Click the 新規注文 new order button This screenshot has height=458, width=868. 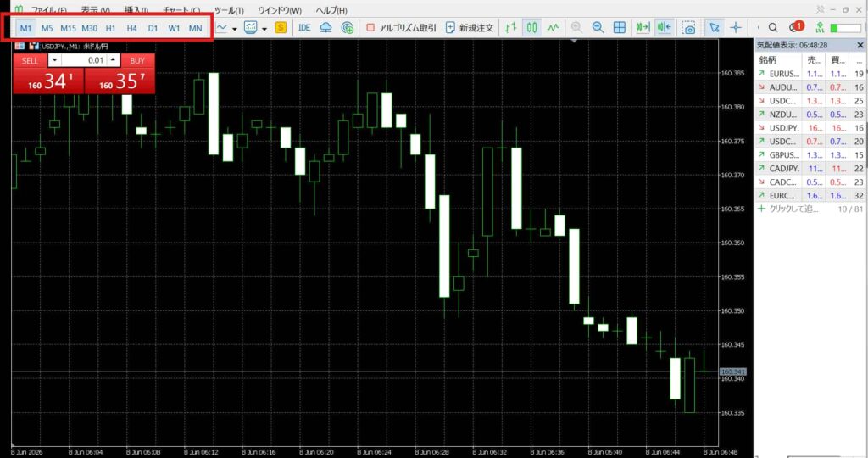click(x=470, y=27)
